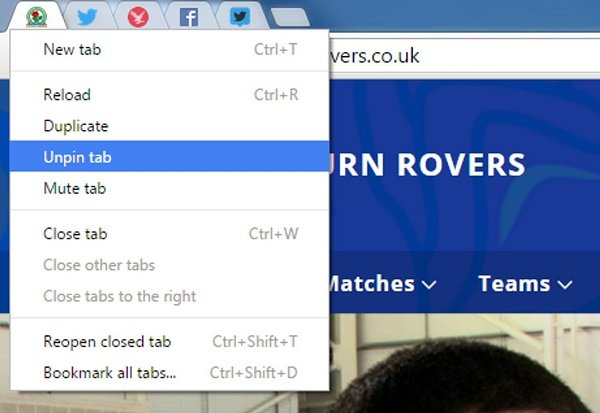The width and height of the screenshot is (600, 413).
Task: Choose New tab from the context menu
Action: click(169, 50)
